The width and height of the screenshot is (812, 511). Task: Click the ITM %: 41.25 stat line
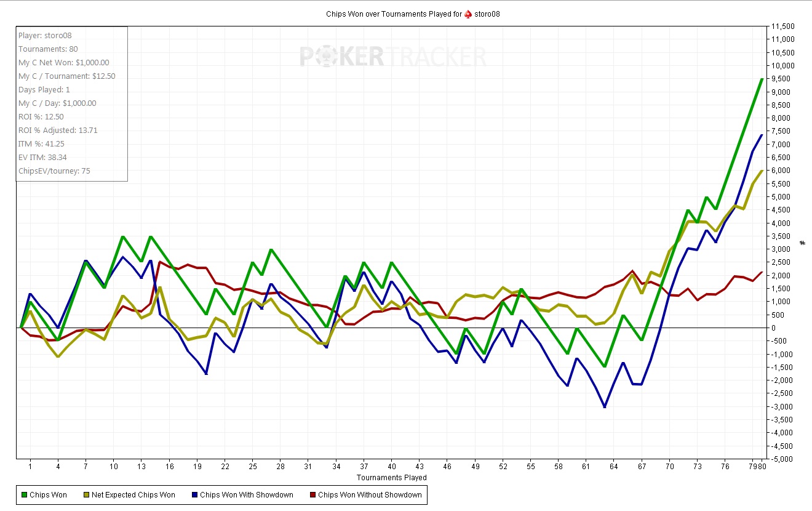point(41,144)
